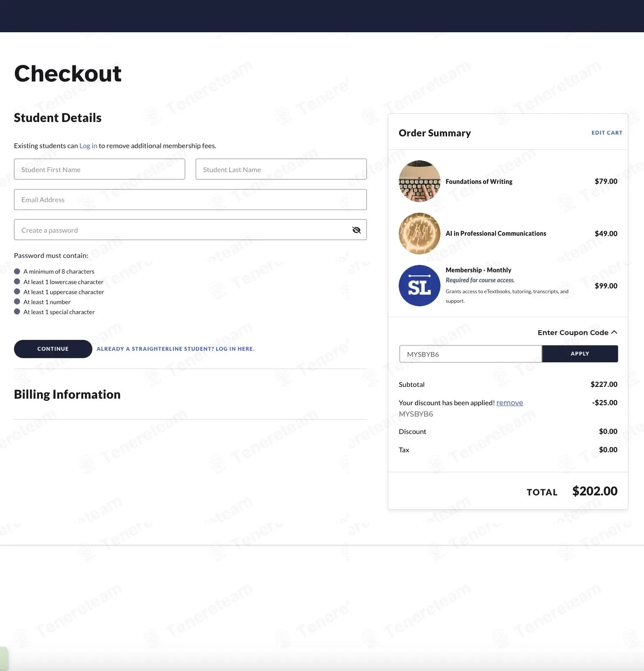Click 'At least 1 lowercase character' requirement
This screenshot has height=671, width=644.
coord(64,282)
